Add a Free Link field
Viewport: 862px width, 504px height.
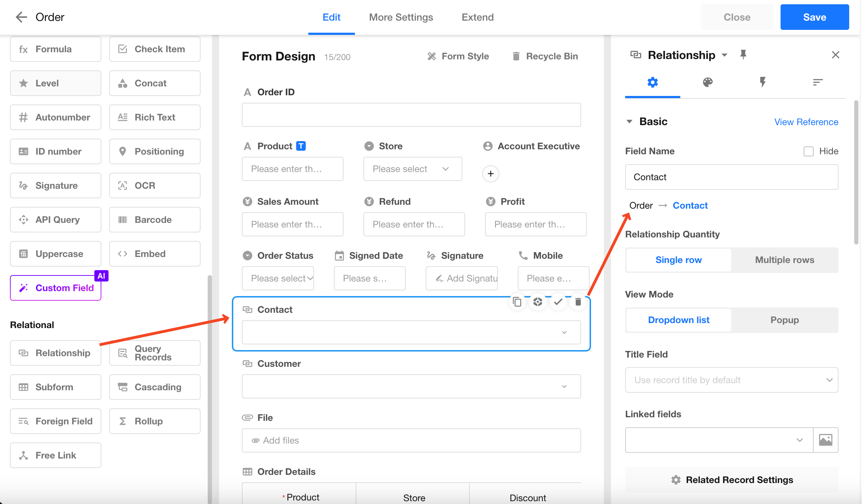click(x=55, y=455)
